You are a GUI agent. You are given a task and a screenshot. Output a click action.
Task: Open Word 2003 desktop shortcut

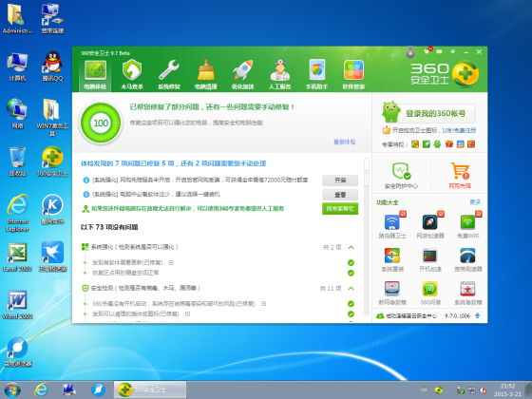coord(17,304)
